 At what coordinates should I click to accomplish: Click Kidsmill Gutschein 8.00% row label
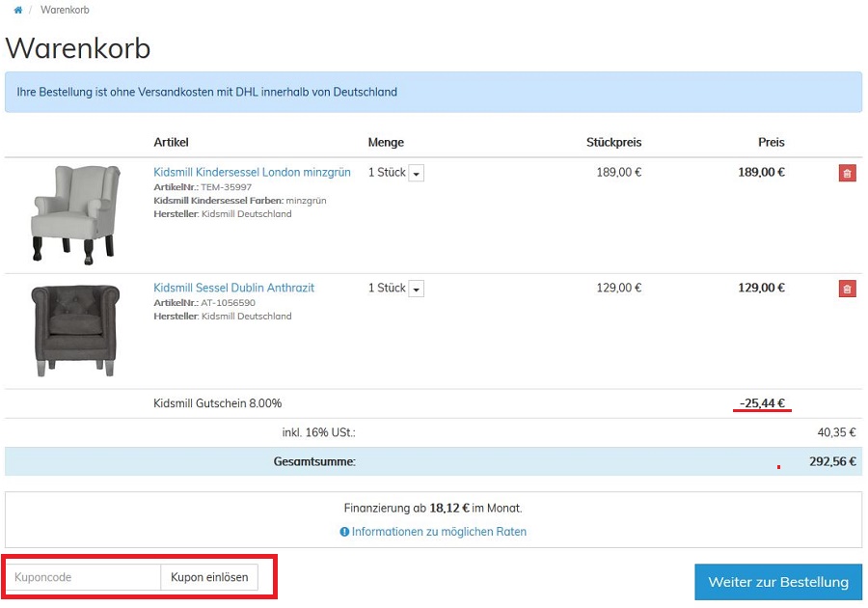click(218, 403)
